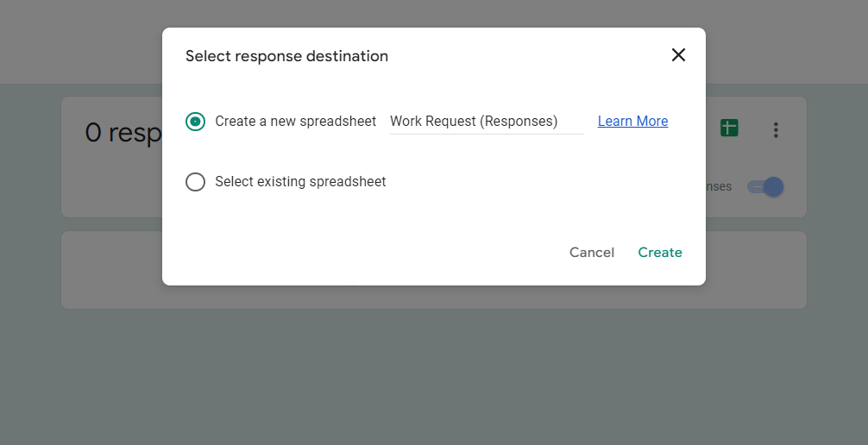The width and height of the screenshot is (868, 445).
Task: Toggle the accepting responses switch
Action: coord(765,186)
